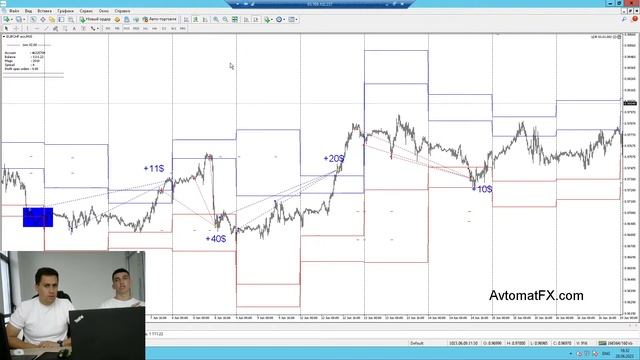Open the New Chart toolbar icon
640x360 pixels.
point(6,19)
